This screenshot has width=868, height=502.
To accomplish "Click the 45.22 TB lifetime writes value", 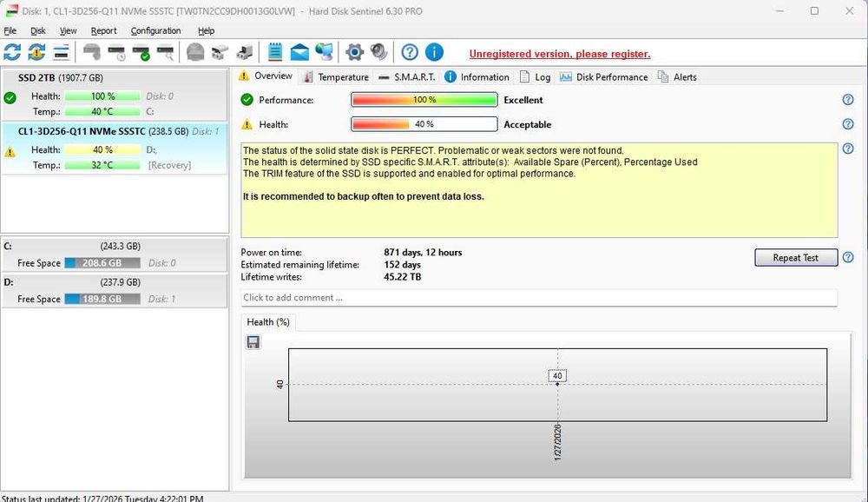I will click(403, 277).
